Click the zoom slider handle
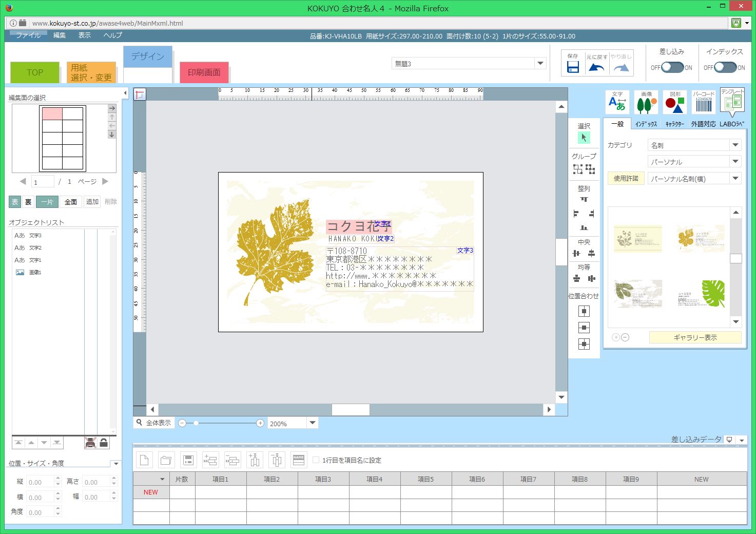Image resolution: width=756 pixels, height=534 pixels. pyautogui.click(x=196, y=423)
